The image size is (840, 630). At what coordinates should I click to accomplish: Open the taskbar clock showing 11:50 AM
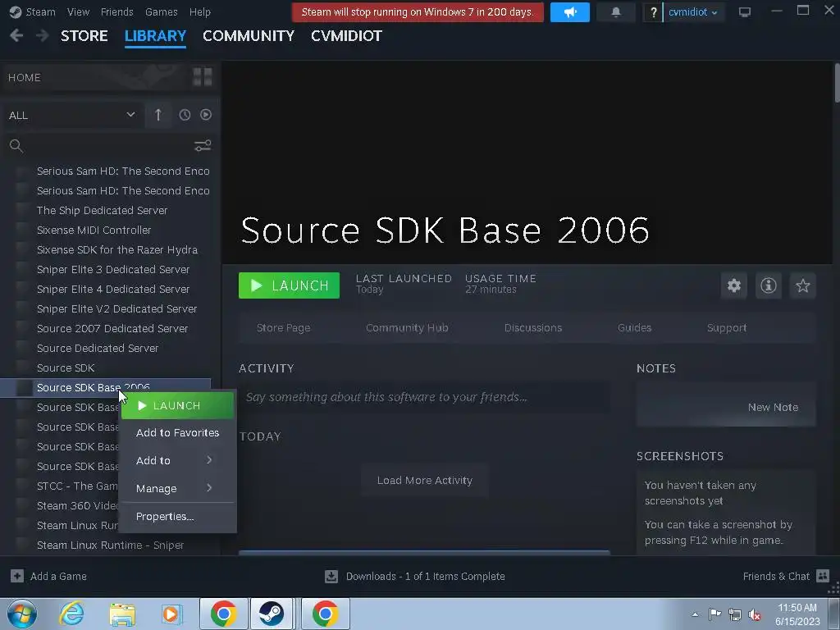797,614
